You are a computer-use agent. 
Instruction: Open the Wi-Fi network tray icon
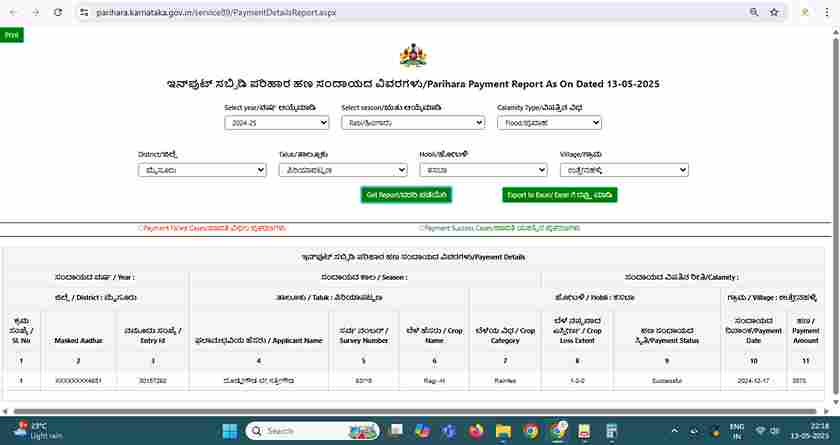pyautogui.click(x=760, y=431)
